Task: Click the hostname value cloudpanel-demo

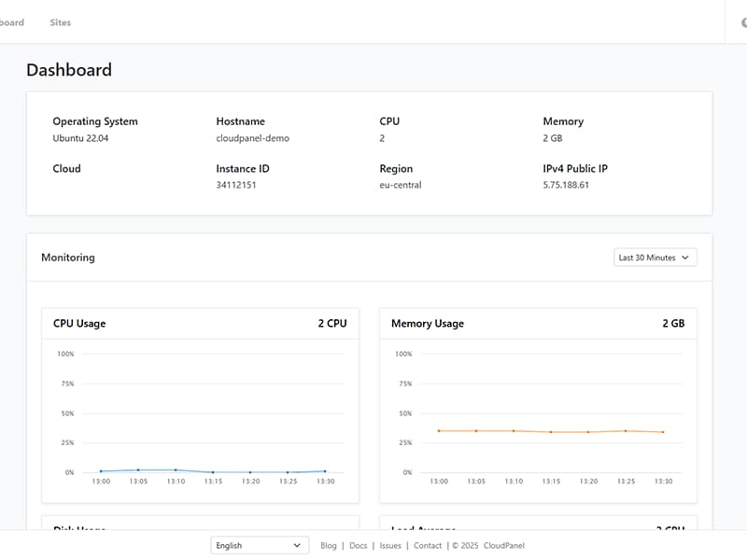Action: point(252,138)
